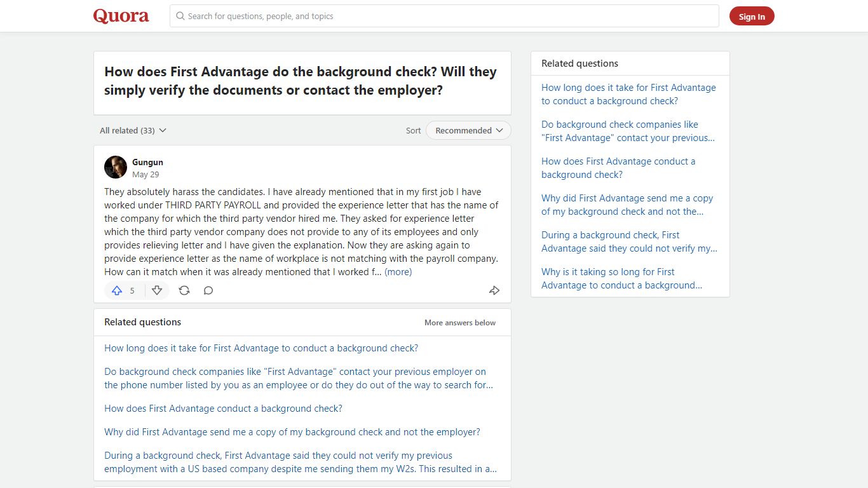Click the 'Related questions' heading below the answer
The image size is (868, 488).
tap(142, 322)
